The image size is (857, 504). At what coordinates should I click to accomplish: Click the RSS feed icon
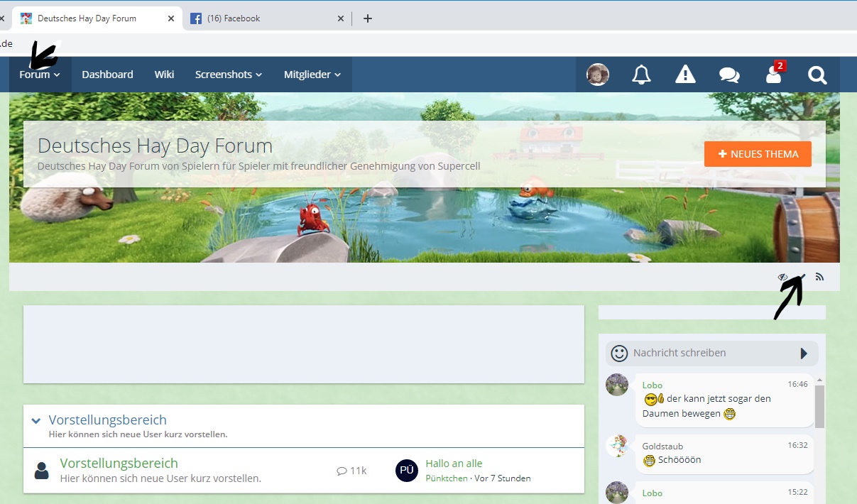tap(819, 277)
